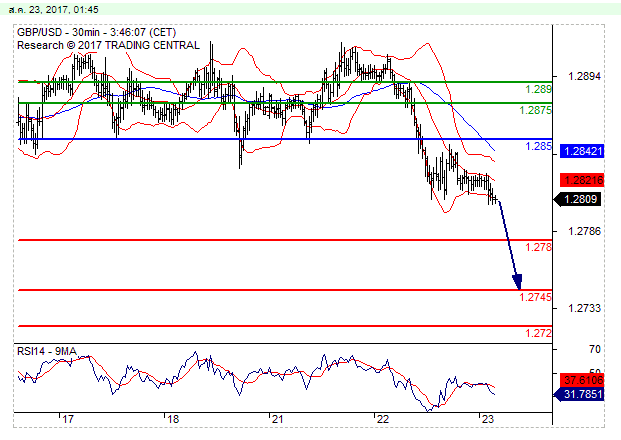Click price axis value 1.2894
This screenshot has height=440, width=621.
(x=584, y=76)
